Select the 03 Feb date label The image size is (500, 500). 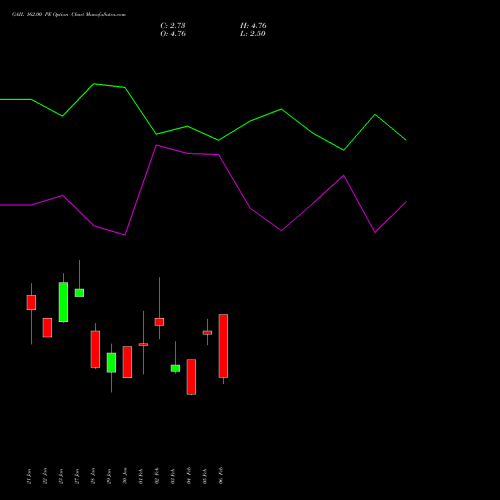(x=173, y=476)
